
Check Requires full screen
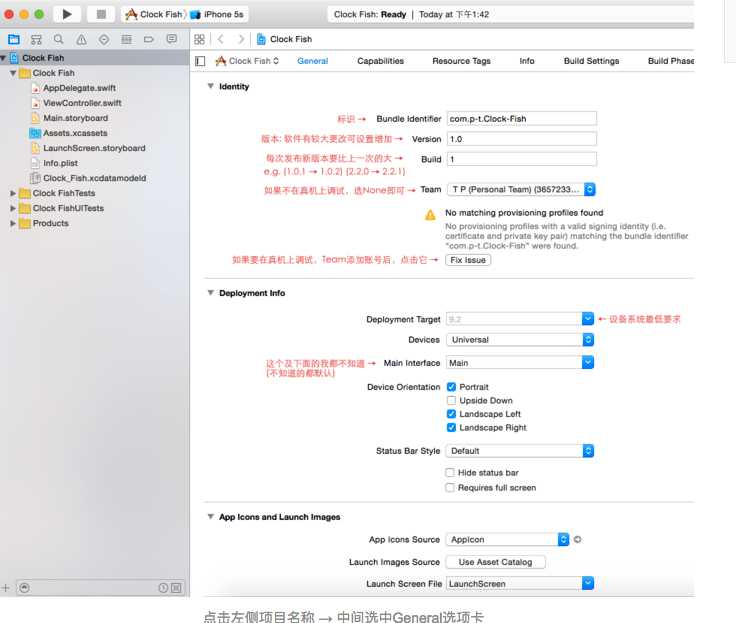(450, 487)
